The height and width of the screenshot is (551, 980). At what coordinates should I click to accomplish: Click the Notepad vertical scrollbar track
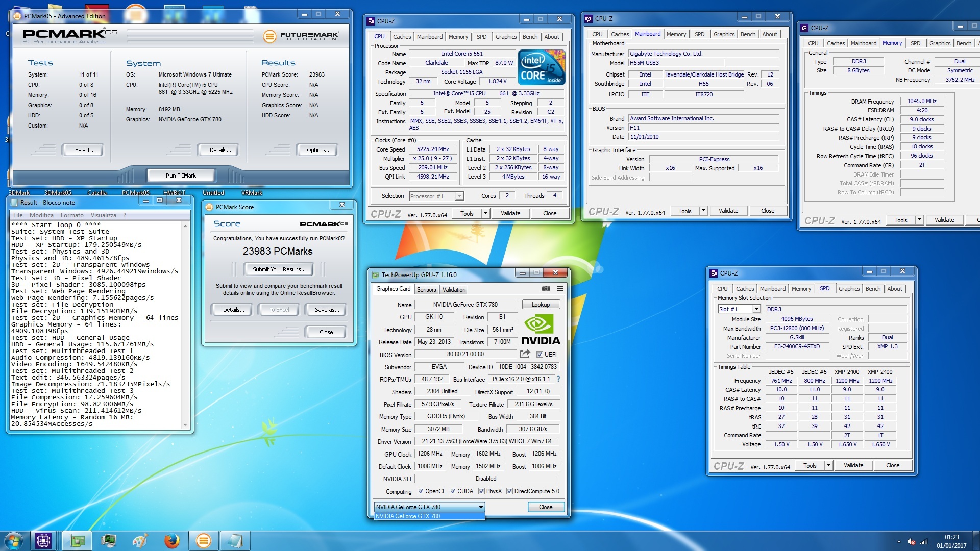185,324
